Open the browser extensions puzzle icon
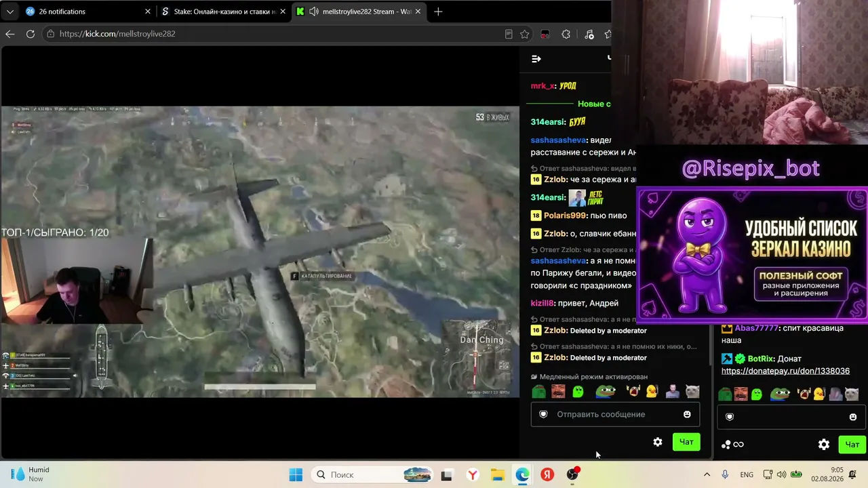The height and width of the screenshot is (488, 868). pyautogui.click(x=566, y=34)
